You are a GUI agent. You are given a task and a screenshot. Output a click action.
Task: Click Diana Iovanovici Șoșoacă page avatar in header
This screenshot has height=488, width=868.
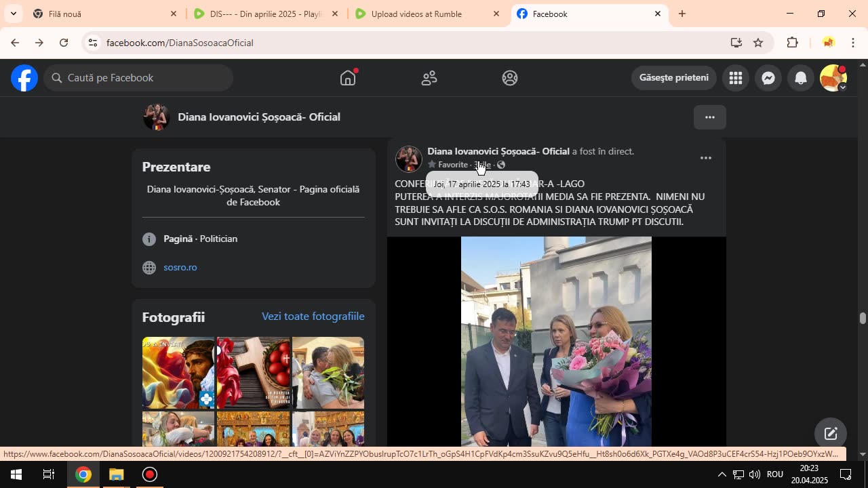click(x=156, y=117)
